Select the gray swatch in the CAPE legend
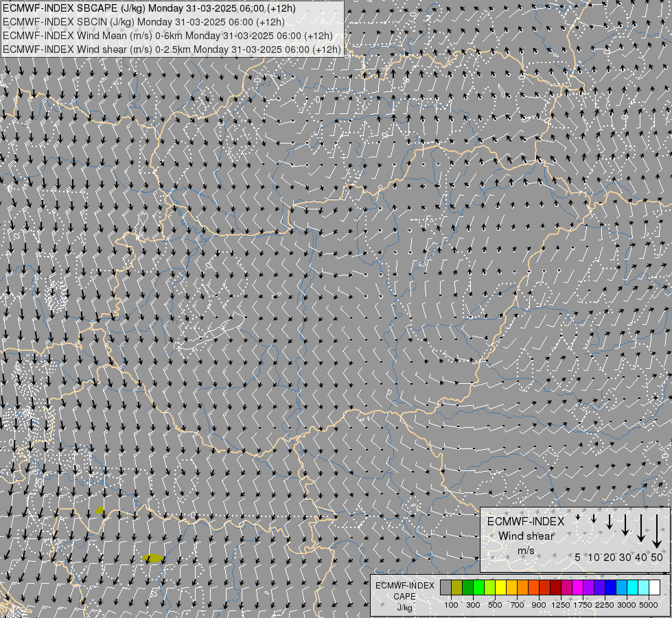 [445, 588]
